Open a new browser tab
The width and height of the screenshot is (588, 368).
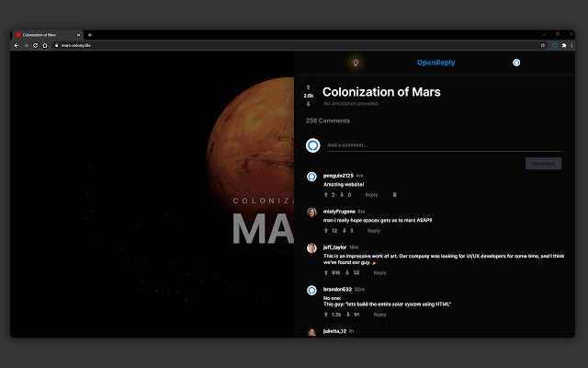click(89, 34)
